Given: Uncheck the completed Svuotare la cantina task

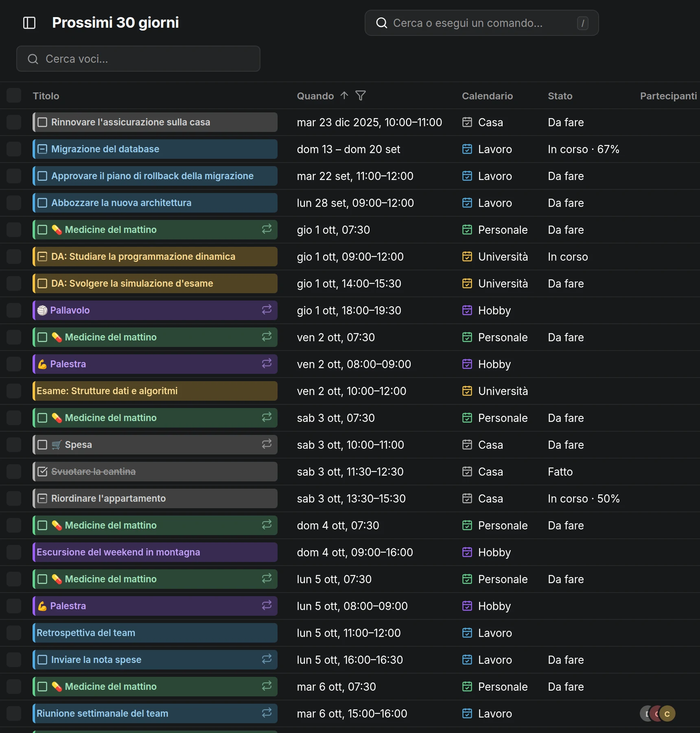Looking at the screenshot, I should point(42,472).
